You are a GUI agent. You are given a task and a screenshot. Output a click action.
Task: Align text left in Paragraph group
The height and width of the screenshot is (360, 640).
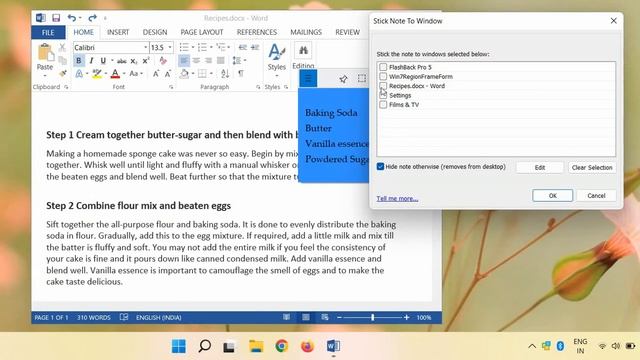[x=184, y=61]
